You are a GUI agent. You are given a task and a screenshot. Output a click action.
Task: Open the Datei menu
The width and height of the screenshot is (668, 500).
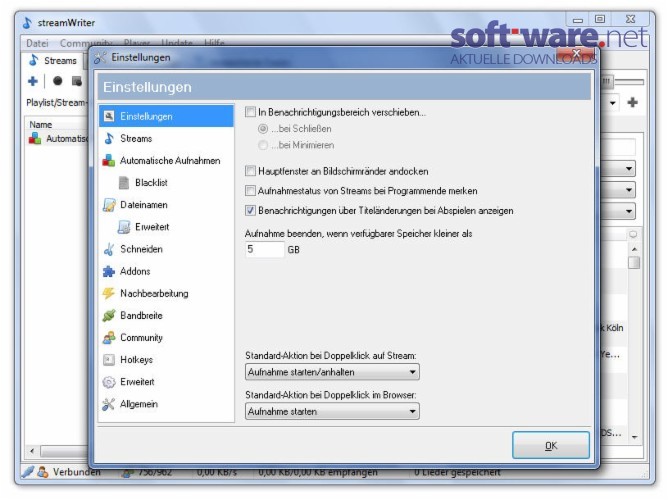37,43
